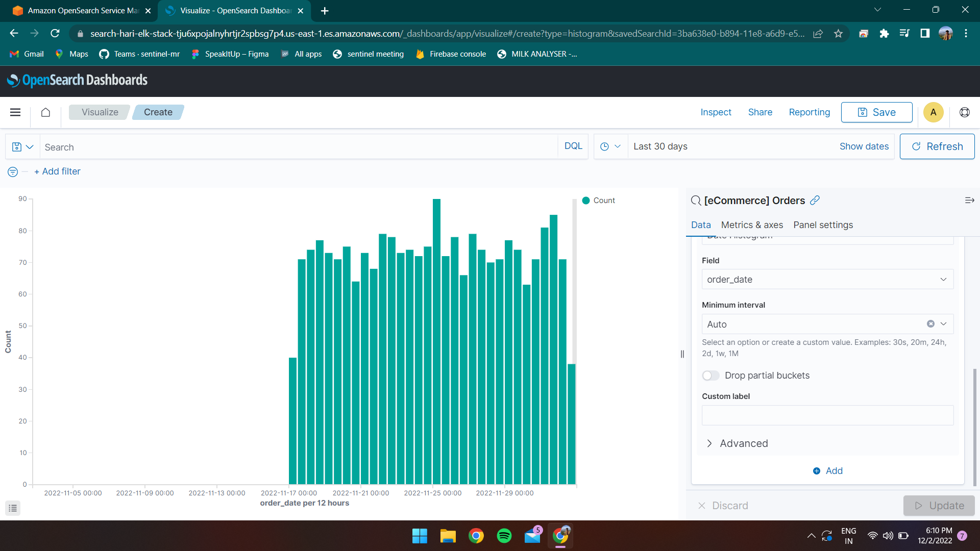Toggle the Count legend entry
980x551 pixels.
(x=599, y=200)
